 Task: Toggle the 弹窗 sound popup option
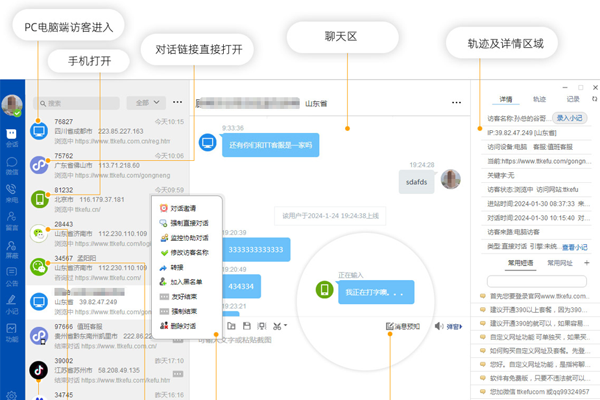[452, 326]
